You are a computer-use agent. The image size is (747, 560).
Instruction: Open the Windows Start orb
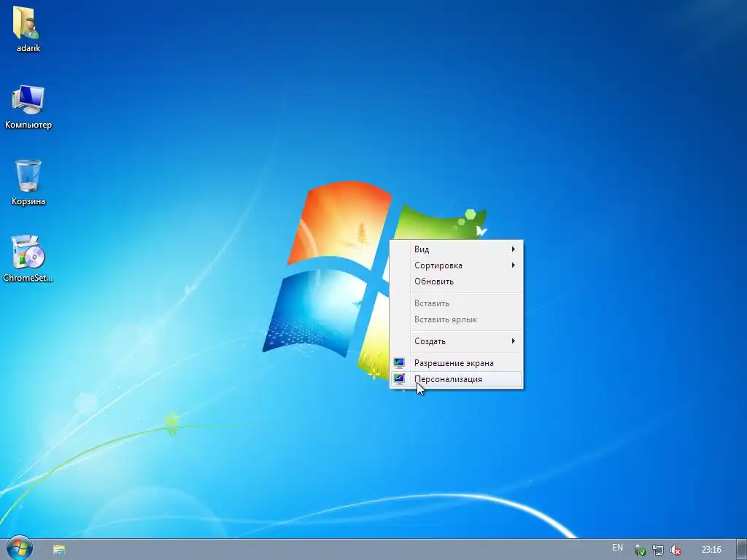pos(19,548)
